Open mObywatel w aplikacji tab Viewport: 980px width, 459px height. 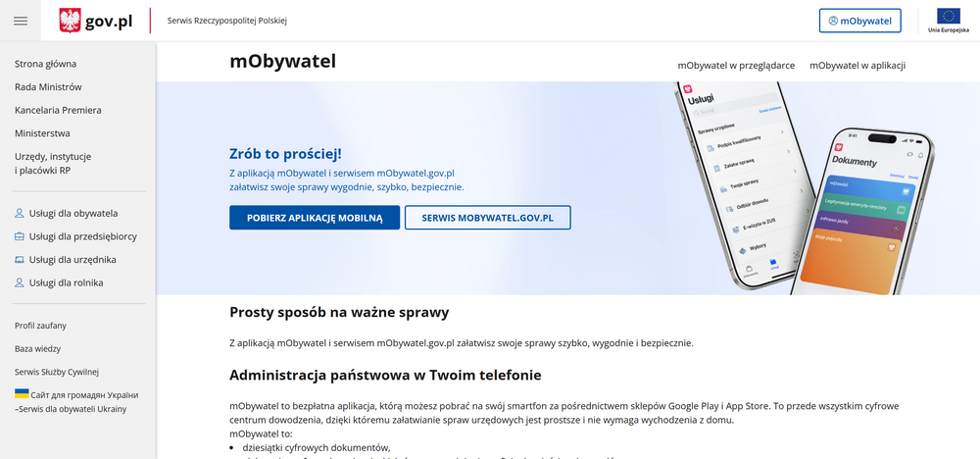[857, 65]
